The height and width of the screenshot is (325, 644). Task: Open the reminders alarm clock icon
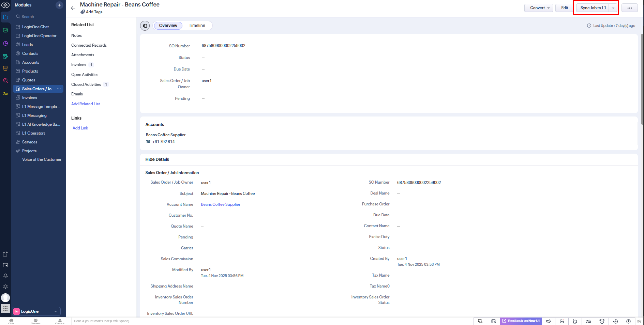point(602,321)
